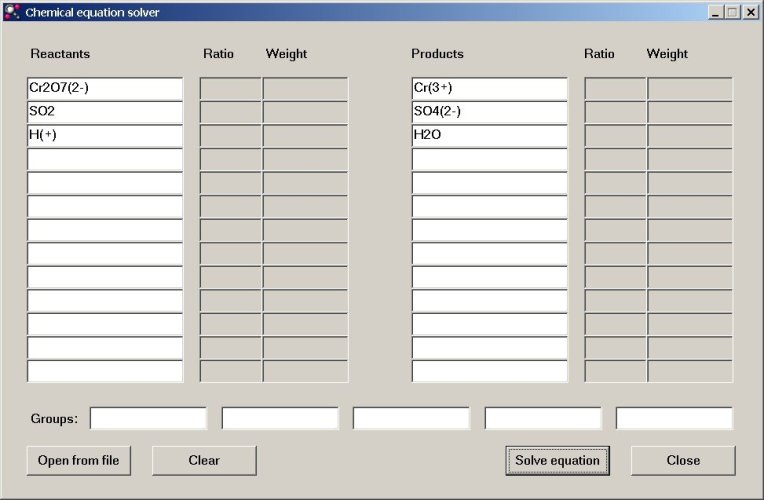Click the Close button at bottom right
This screenshot has height=500, width=764.
pyautogui.click(x=683, y=461)
